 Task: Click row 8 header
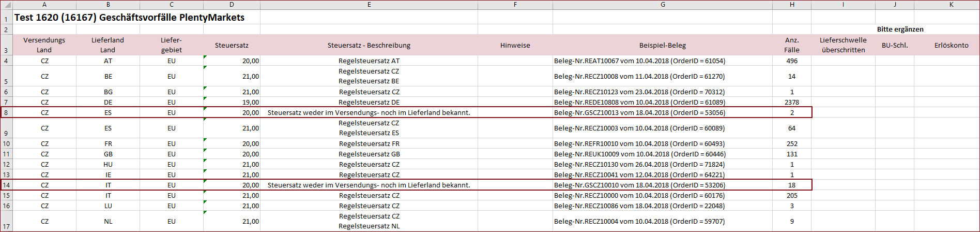pos(6,112)
